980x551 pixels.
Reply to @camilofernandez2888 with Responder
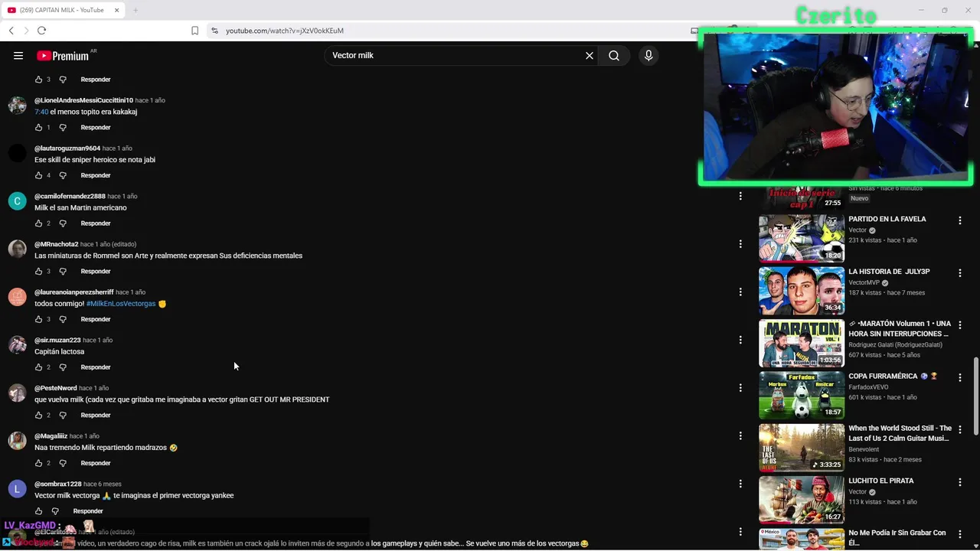(96, 223)
